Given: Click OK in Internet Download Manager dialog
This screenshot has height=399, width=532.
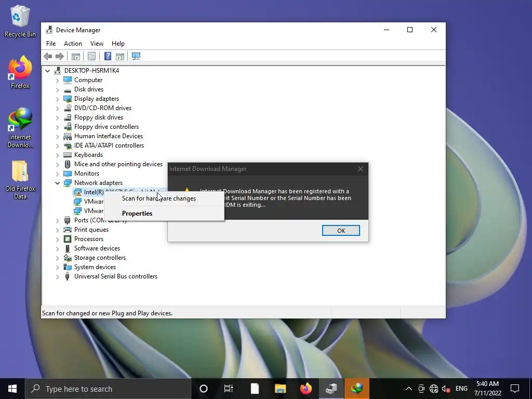Looking at the screenshot, I should (x=341, y=230).
